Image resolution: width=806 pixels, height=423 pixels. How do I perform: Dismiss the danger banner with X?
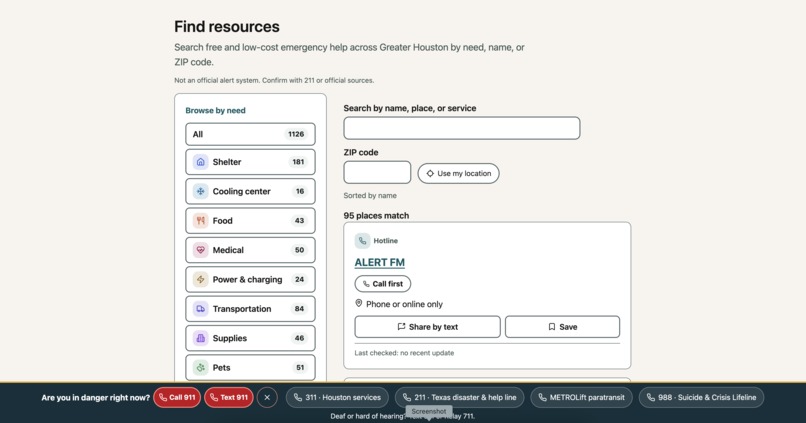tap(267, 397)
